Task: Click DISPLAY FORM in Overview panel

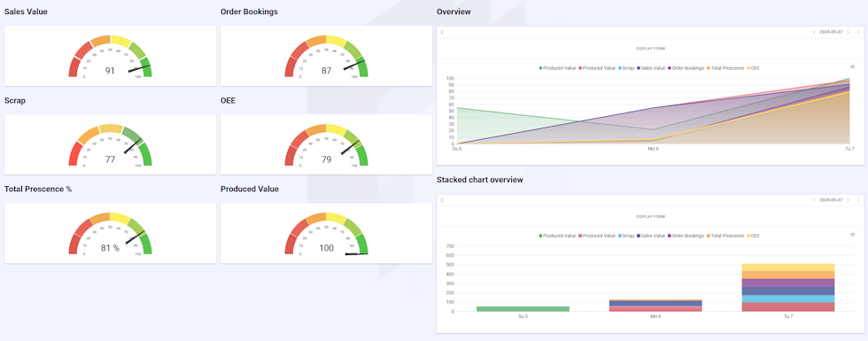Action: [650, 49]
